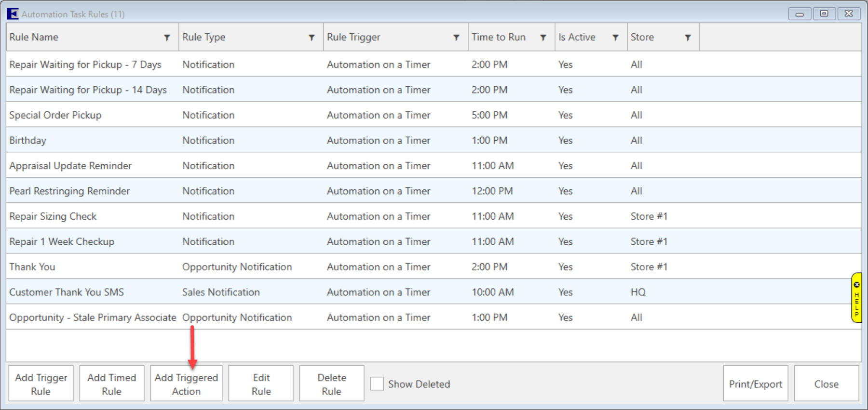Select the Birthday rule row
868x410 pixels.
tap(28, 141)
